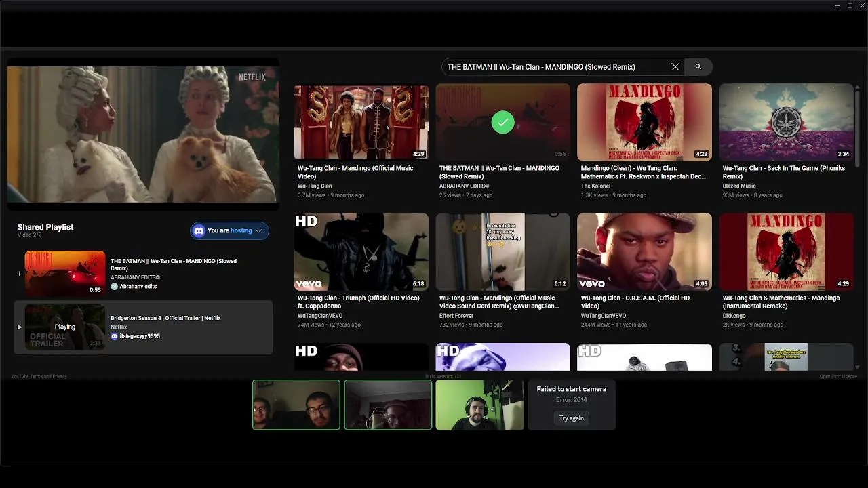This screenshot has width=868, height=488.
Task: Click 'Effort Forever' channel name
Action: coord(456,316)
